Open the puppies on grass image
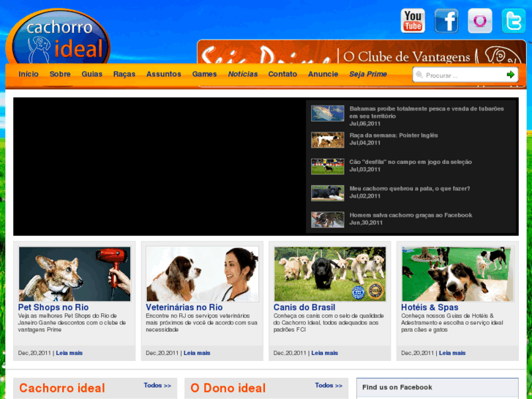 pyautogui.click(x=330, y=274)
